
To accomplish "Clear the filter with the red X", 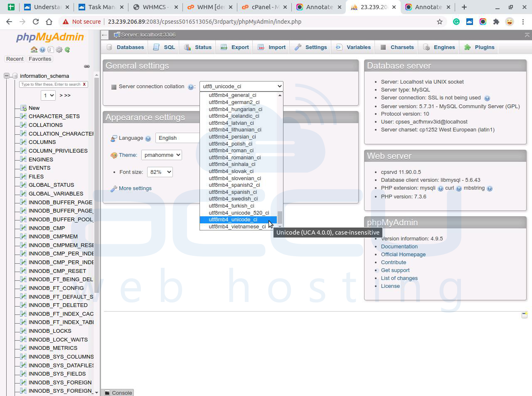I will 84,84.
